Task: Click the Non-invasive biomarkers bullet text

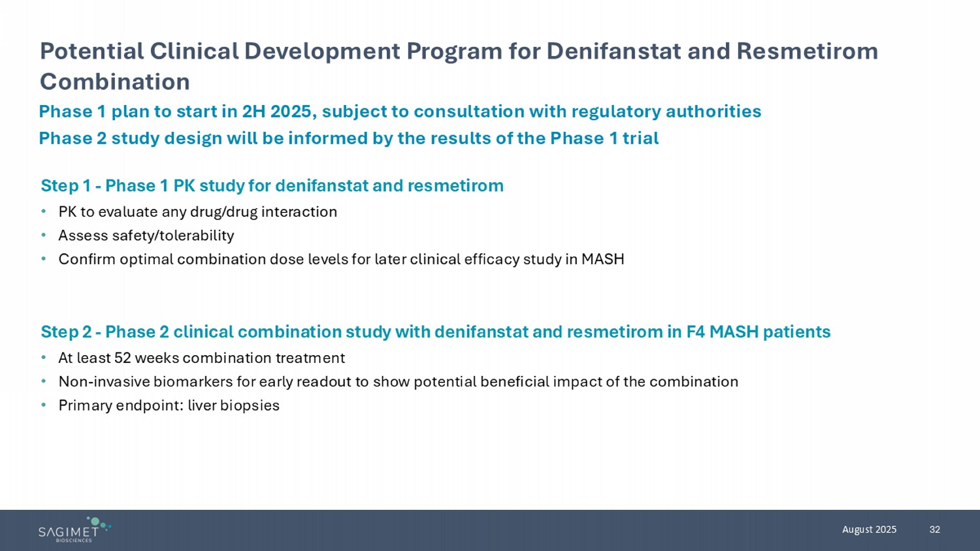Action: tap(398, 382)
